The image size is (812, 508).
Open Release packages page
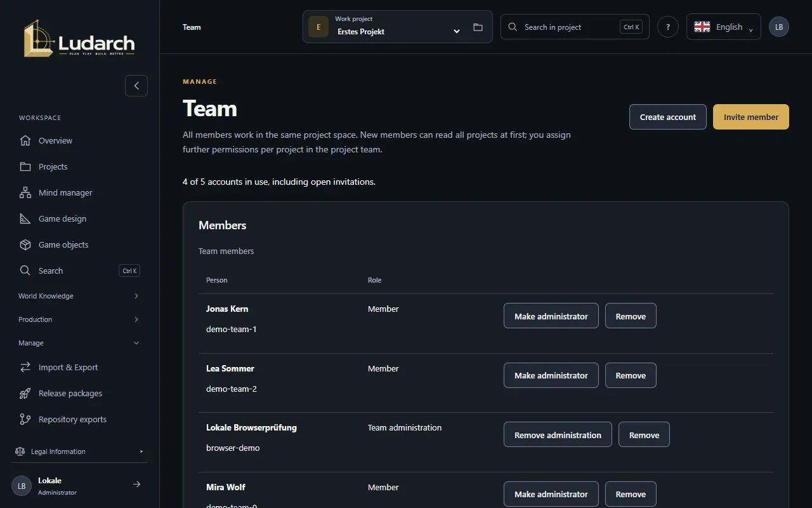[x=79, y=393]
